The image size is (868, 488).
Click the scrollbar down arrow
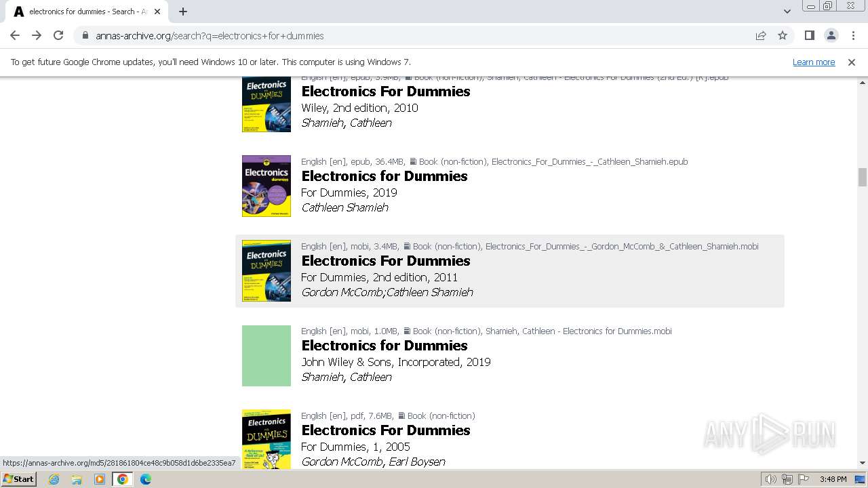[862, 463]
